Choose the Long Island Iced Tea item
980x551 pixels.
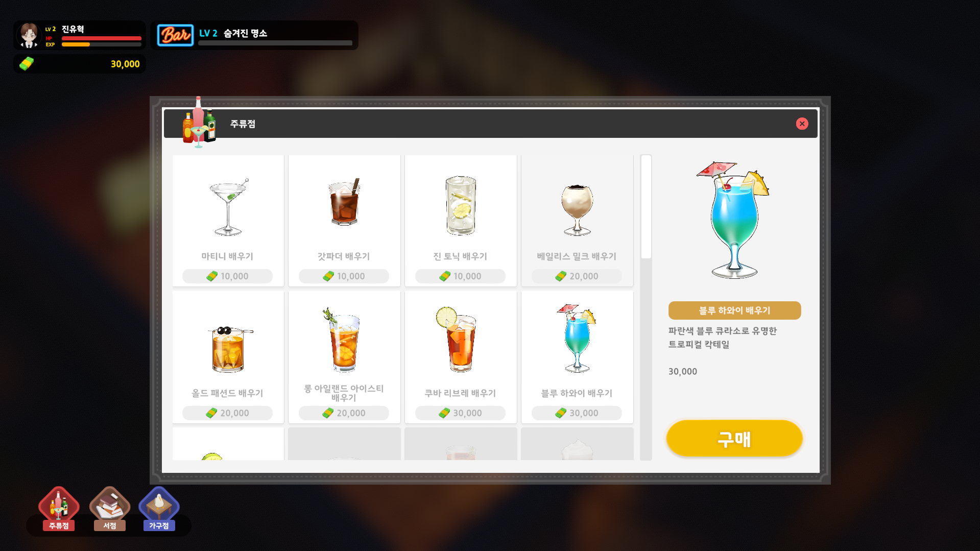point(344,357)
